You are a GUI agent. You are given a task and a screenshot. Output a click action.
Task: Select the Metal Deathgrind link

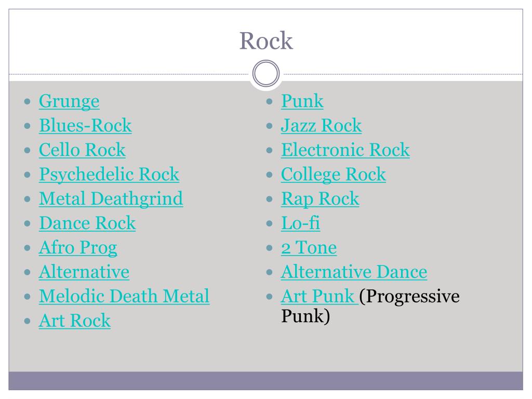(111, 199)
